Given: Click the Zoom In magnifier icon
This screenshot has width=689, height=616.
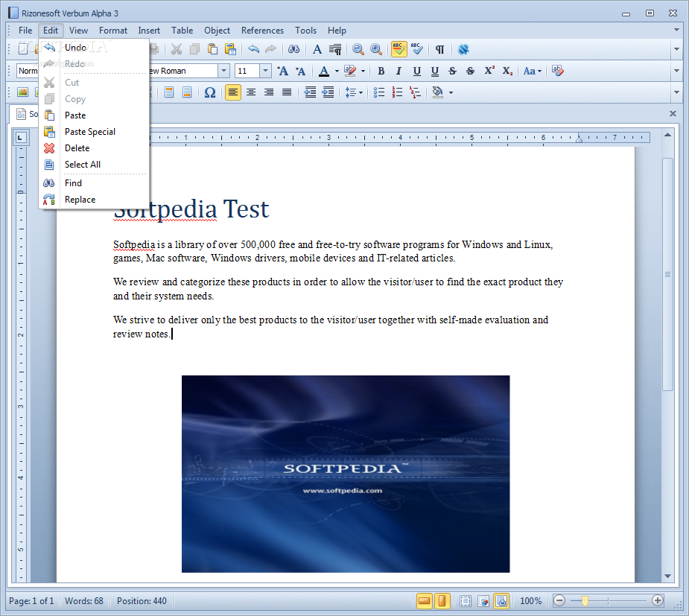Looking at the screenshot, I should (376, 49).
